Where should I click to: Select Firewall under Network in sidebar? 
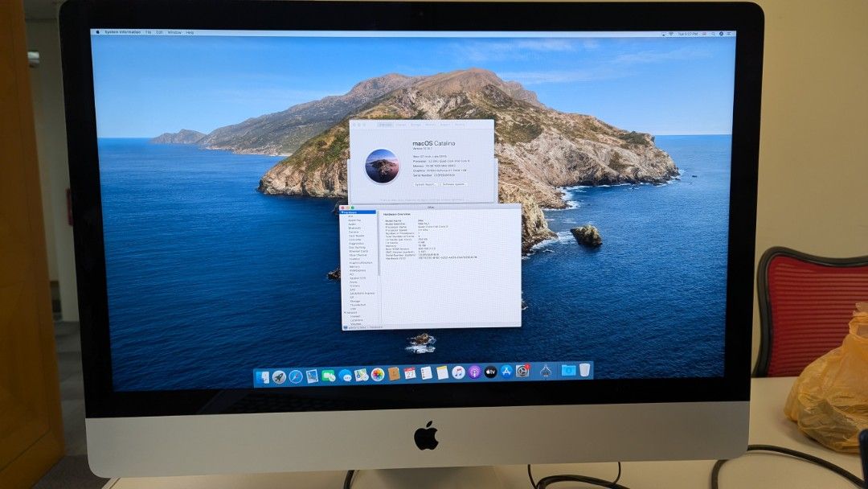tap(355, 316)
